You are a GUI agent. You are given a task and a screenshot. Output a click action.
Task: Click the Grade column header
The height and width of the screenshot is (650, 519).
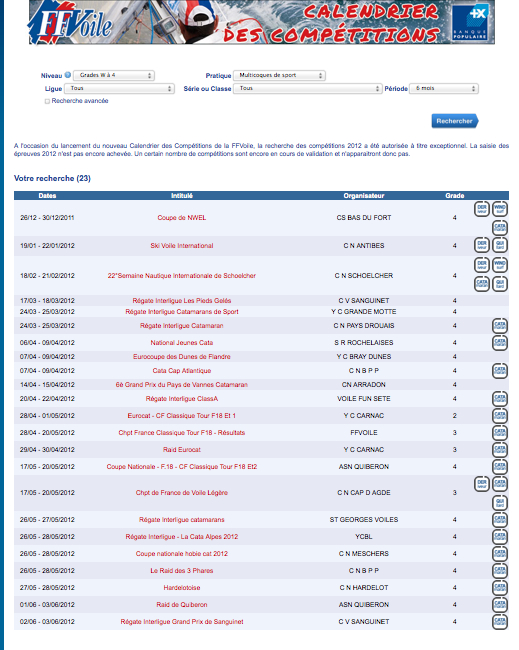click(x=454, y=196)
